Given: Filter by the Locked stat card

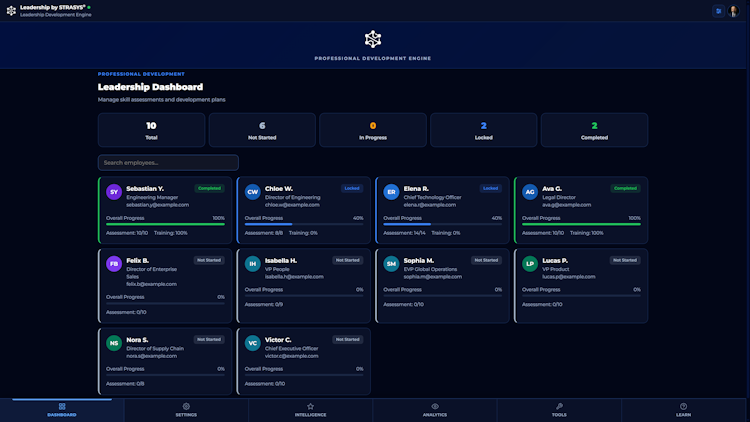Looking at the screenshot, I should [x=484, y=130].
